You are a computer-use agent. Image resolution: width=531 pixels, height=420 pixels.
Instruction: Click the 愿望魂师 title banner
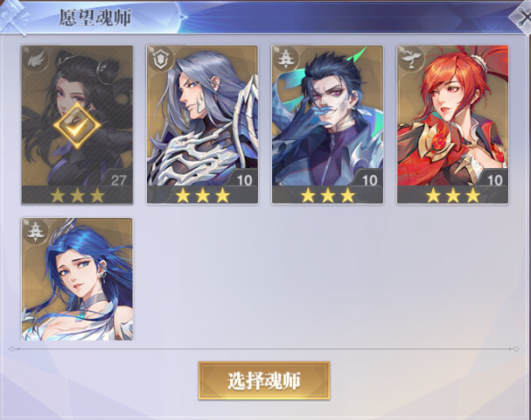click(x=95, y=17)
